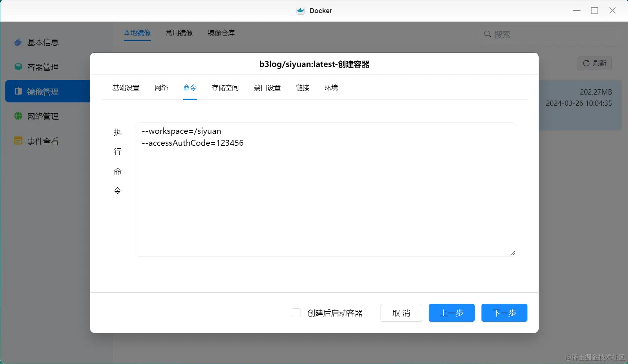628x364 pixels.
Task: Go to the 环境 tab
Action: [331, 88]
